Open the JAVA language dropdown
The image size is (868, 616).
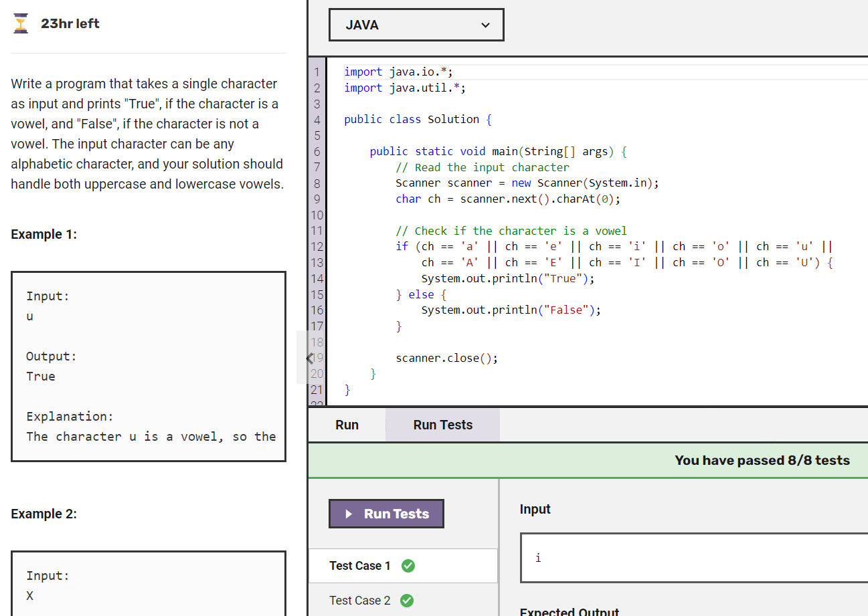(x=416, y=24)
